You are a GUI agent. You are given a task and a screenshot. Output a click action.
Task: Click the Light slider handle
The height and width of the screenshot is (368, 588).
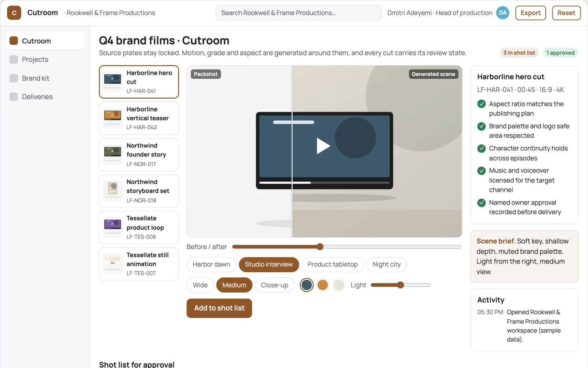401,285
